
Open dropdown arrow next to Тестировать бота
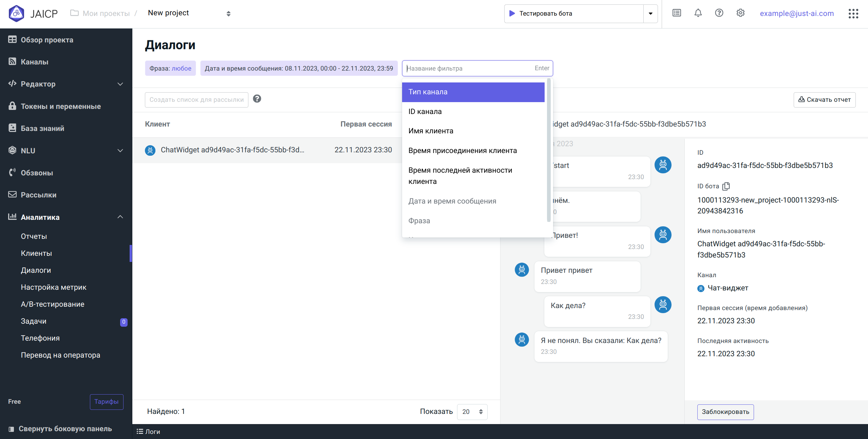650,14
